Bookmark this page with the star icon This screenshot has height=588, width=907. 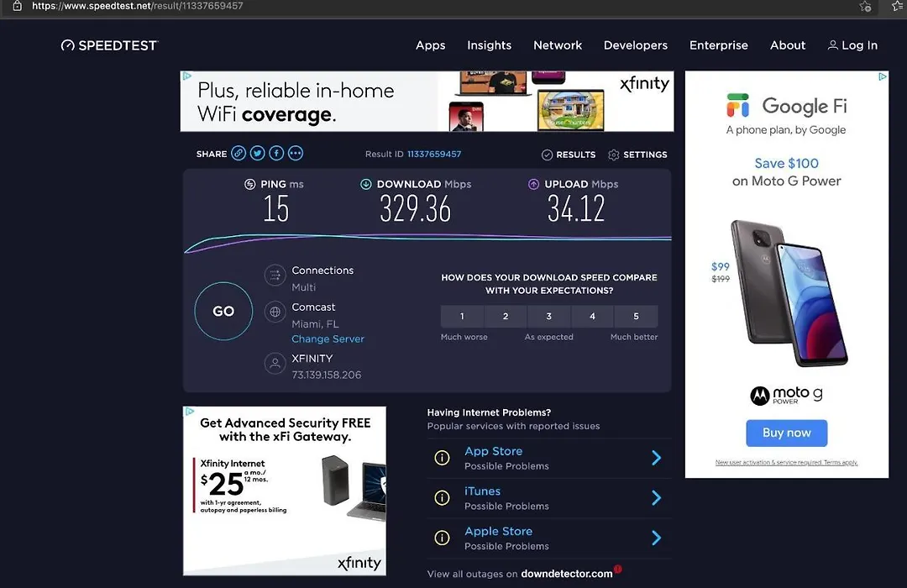click(865, 7)
